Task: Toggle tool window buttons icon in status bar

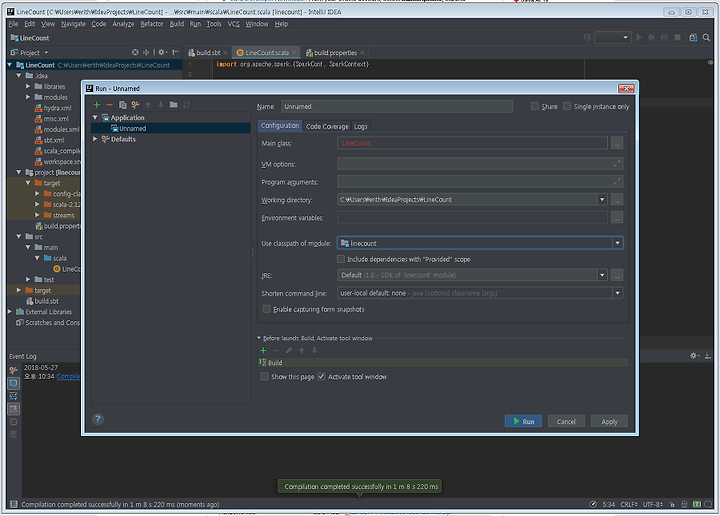Action: pyautogui.click(x=14, y=504)
